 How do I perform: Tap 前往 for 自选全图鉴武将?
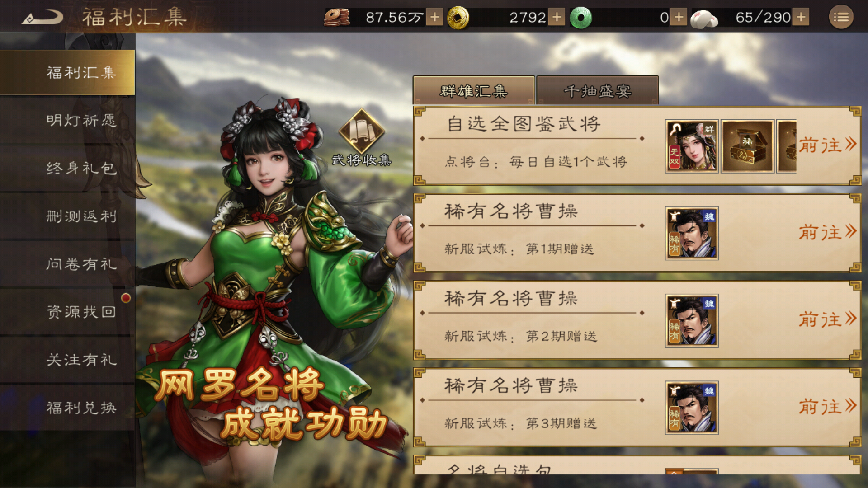click(827, 145)
